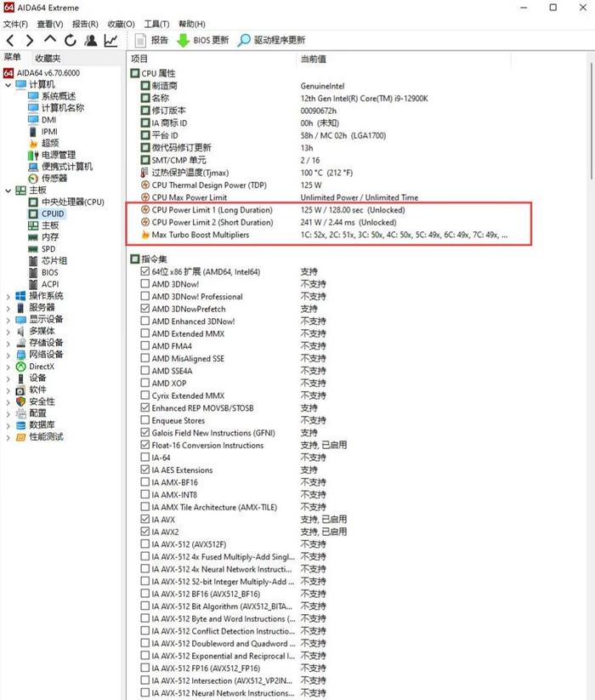Collapse the 计算机 tree node
Screen dimensions: 595x700
pyautogui.click(x=8, y=84)
